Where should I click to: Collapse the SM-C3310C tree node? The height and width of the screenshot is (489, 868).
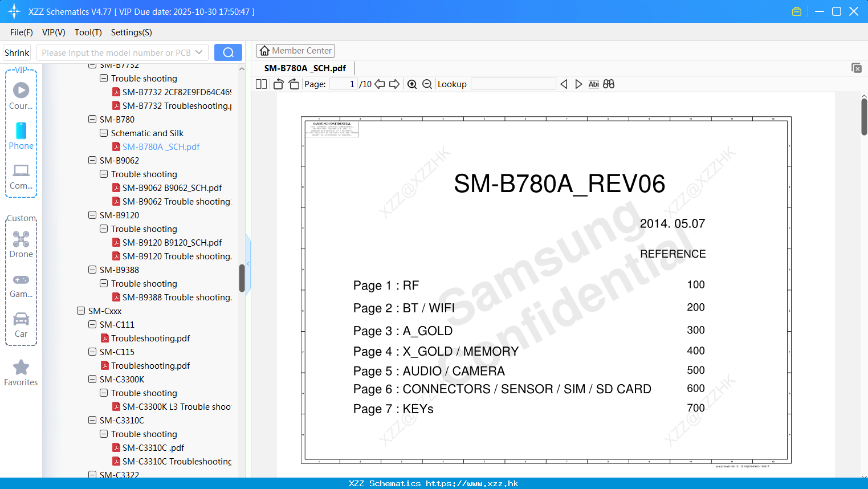point(92,420)
